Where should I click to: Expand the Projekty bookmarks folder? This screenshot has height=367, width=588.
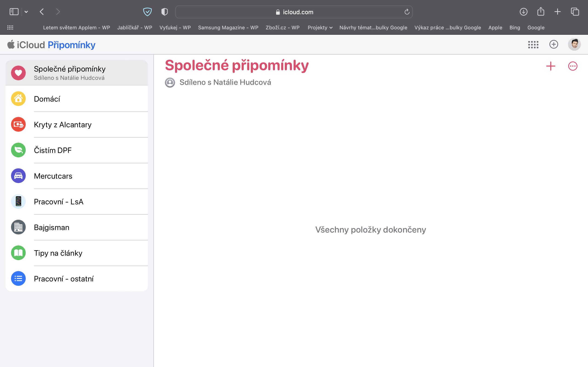pos(320,28)
